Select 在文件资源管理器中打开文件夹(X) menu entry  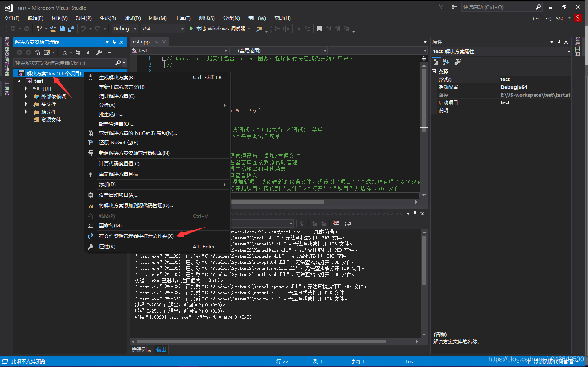(158, 236)
